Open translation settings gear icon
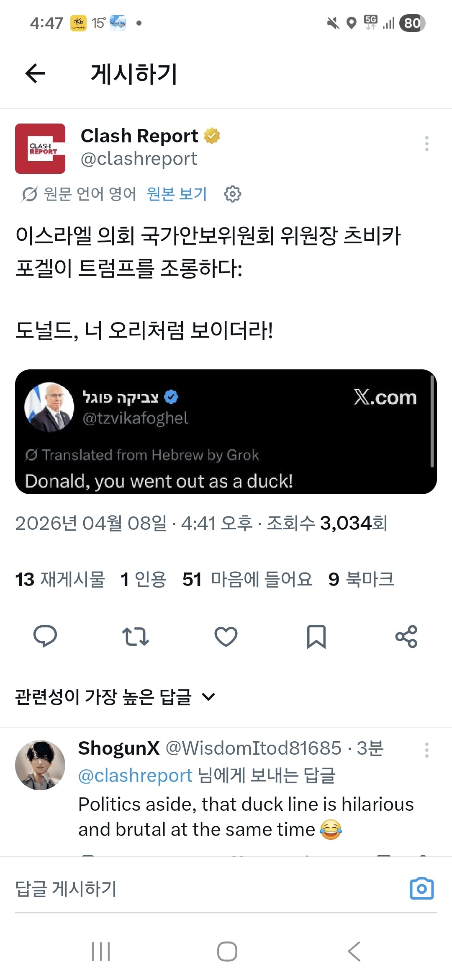 tap(233, 194)
